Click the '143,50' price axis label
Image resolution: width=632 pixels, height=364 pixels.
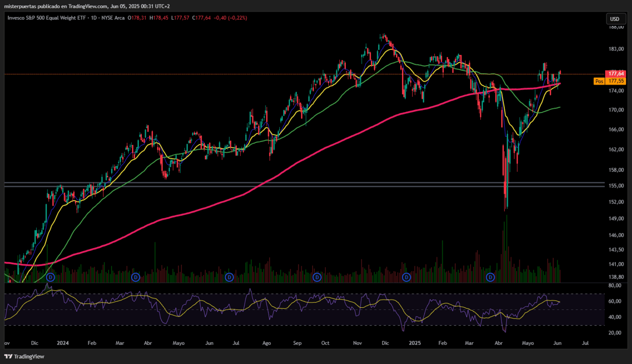click(616, 250)
